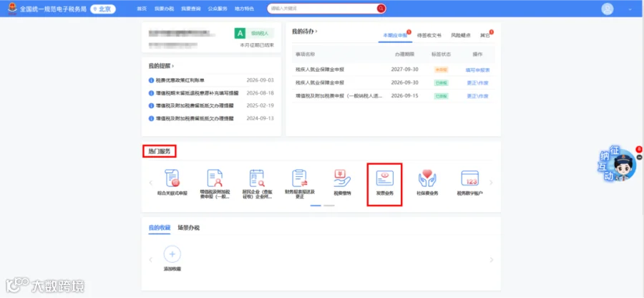Show previous favorites carousel arrow
Screen dimensions: 644x298
coord(151,260)
